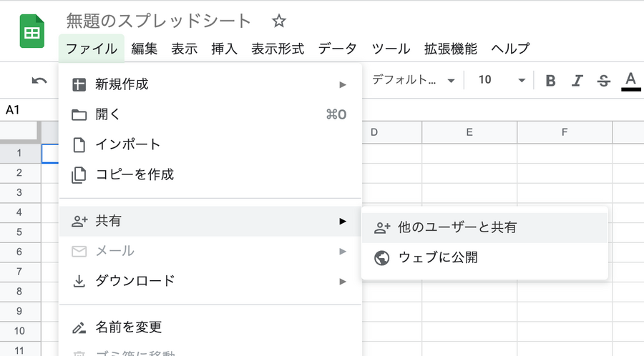644x356 pixels.
Task: Toggle bold formatting
Action: pos(550,80)
